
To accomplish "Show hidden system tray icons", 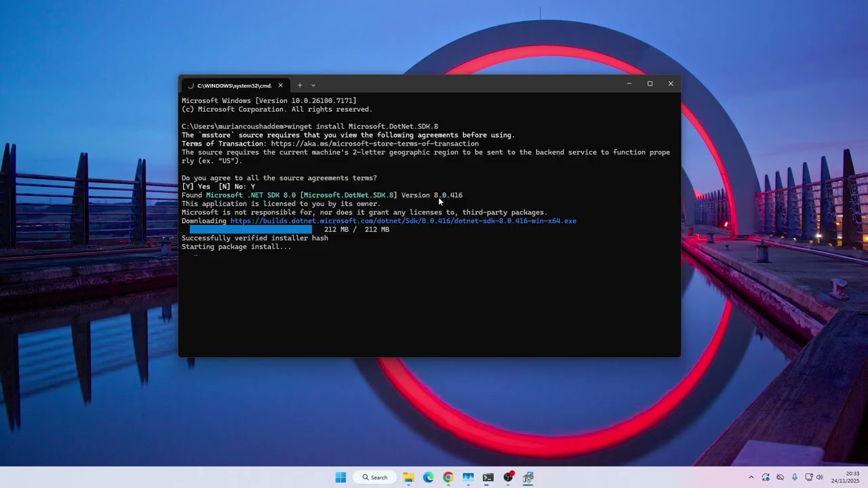I will [751, 477].
